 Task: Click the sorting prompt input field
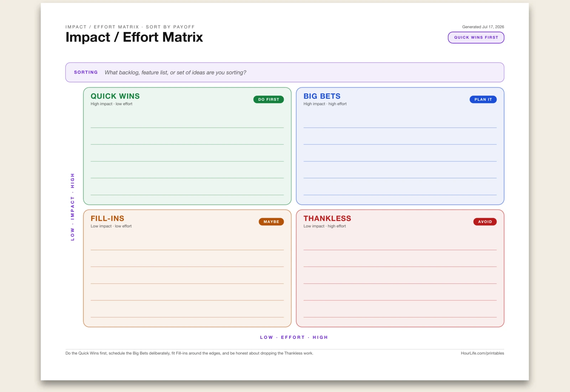point(285,72)
